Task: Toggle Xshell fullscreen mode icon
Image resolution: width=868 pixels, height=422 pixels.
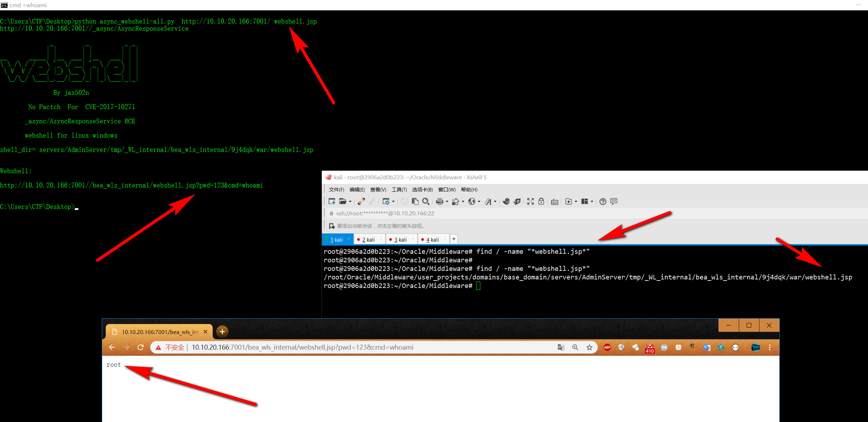Action: point(530,201)
